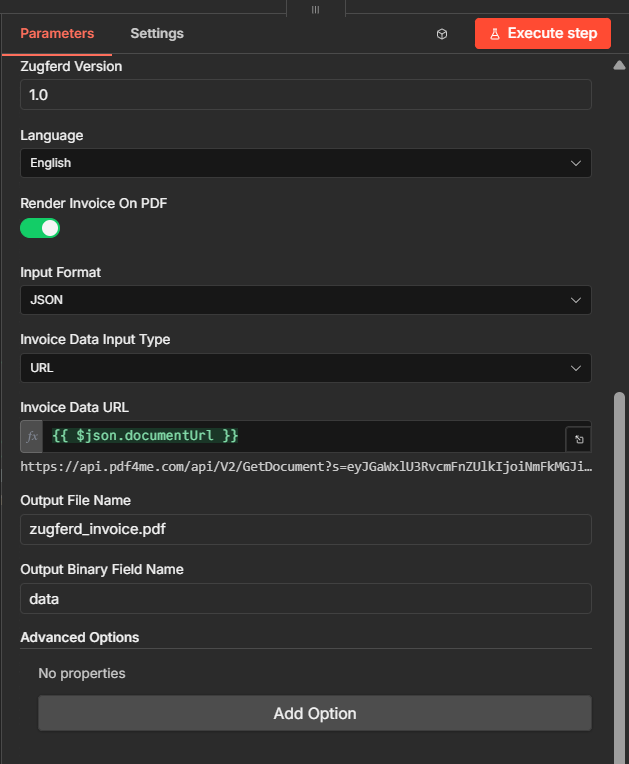
Task: Click the Advanced Options heading
Action: (80, 637)
